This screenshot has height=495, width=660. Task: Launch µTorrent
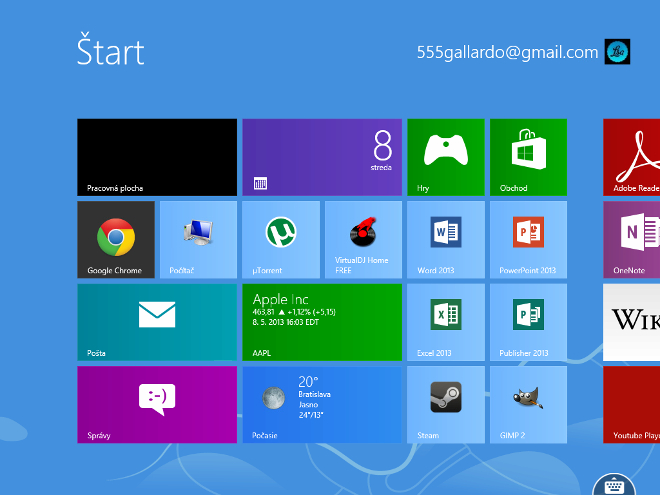281,240
